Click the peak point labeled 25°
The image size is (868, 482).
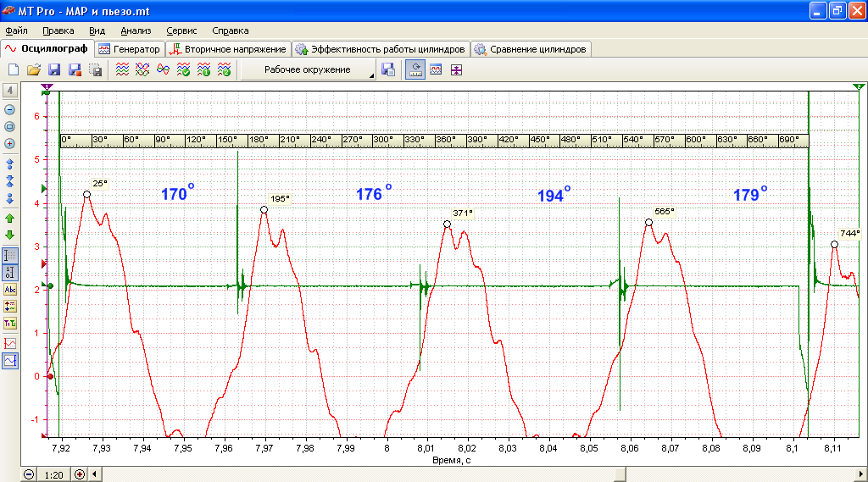click(87, 194)
